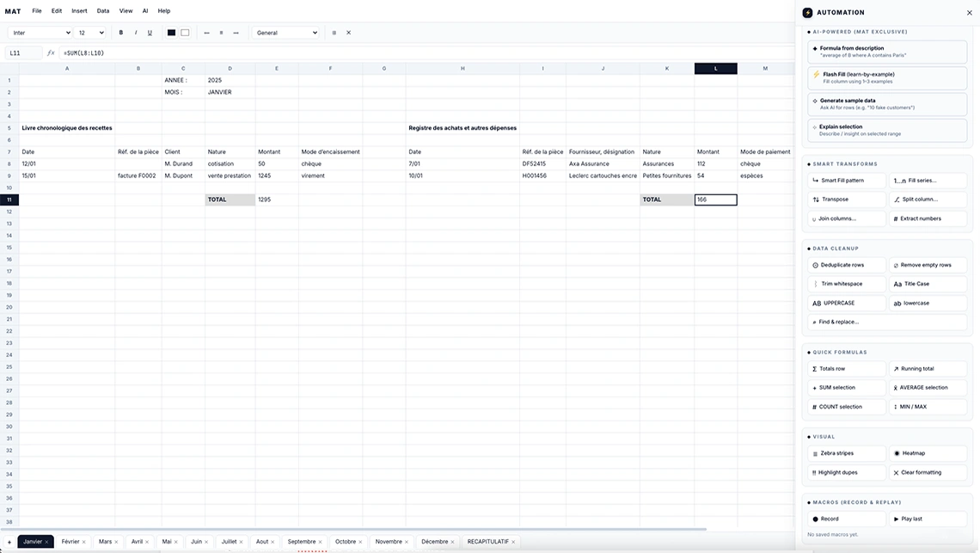This screenshot has height=553, width=980.
Task: Run the Transpose transform
Action: pos(846,199)
